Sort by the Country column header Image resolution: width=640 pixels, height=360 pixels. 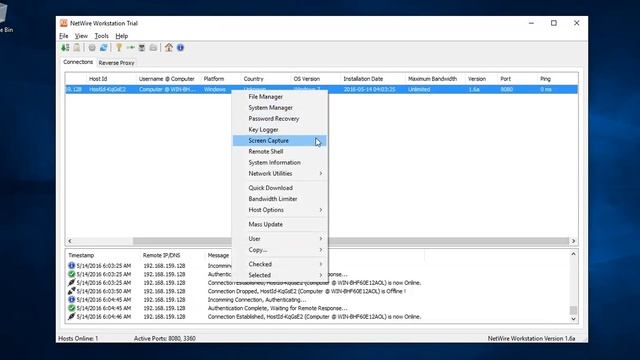pyautogui.click(x=253, y=79)
